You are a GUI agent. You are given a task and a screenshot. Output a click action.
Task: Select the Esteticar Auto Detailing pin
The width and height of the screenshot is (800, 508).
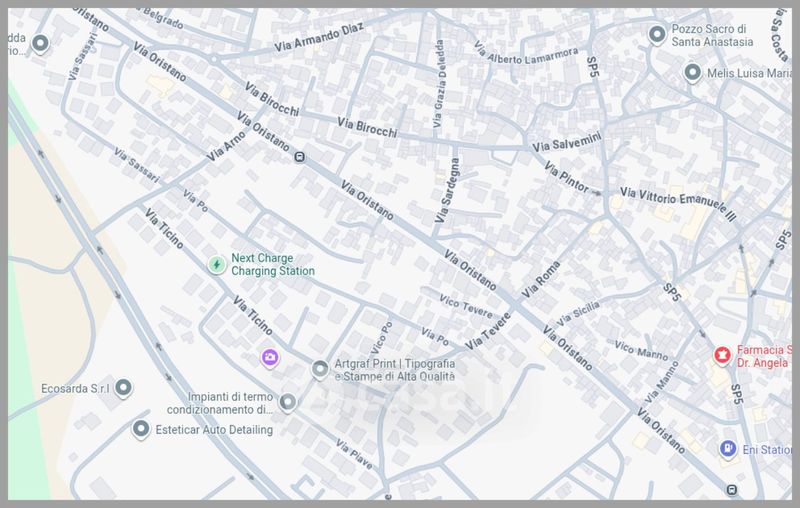(141, 429)
